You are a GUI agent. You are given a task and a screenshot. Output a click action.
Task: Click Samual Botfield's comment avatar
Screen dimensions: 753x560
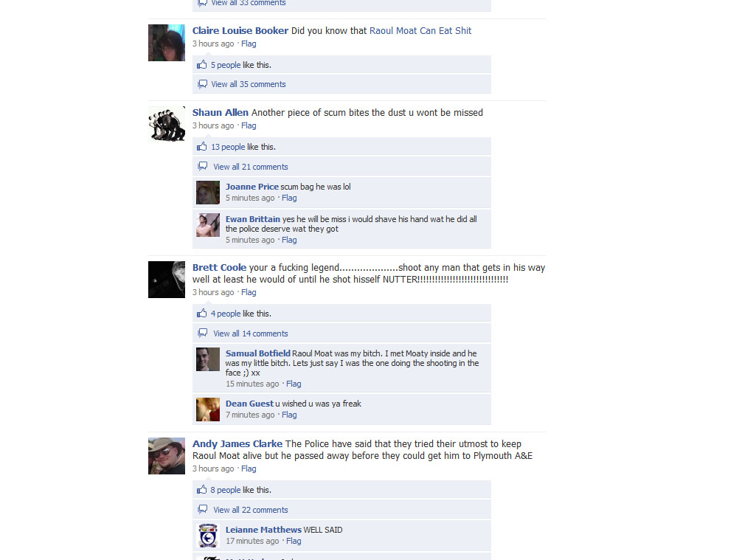point(208,359)
